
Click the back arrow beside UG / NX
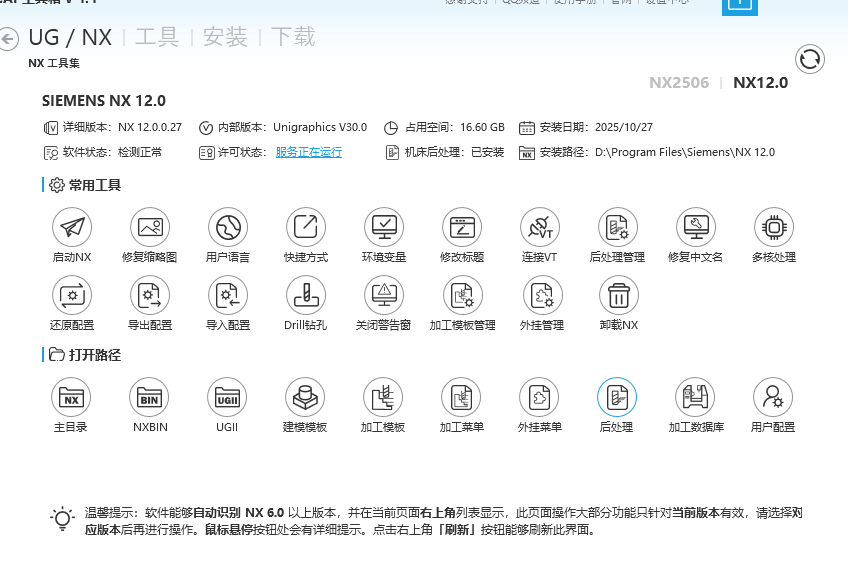(9, 39)
